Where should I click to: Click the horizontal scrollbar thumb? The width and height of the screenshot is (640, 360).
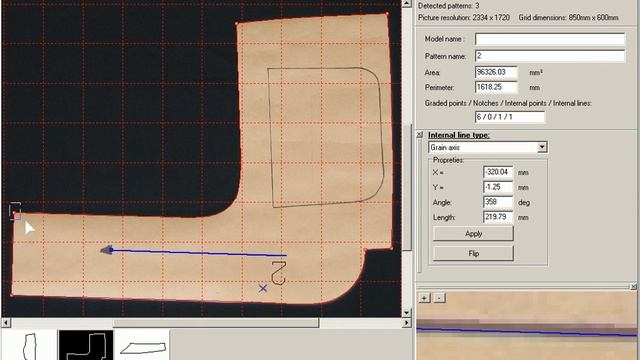coord(216,323)
